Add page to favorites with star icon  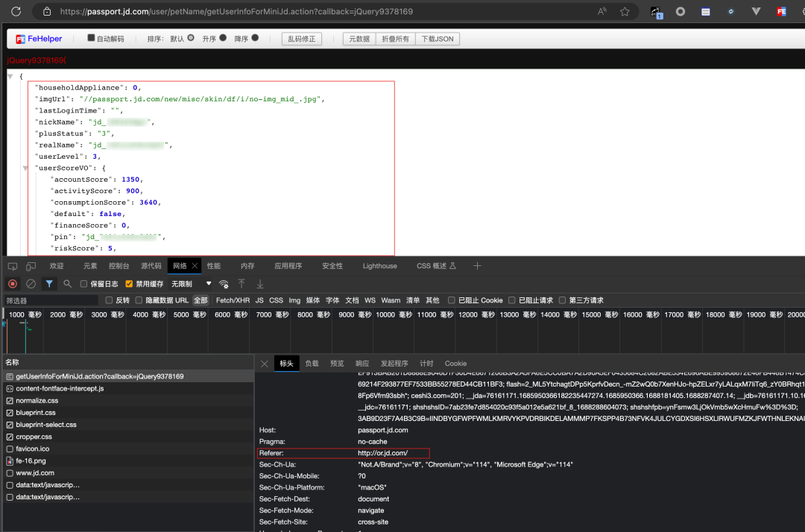coord(625,11)
